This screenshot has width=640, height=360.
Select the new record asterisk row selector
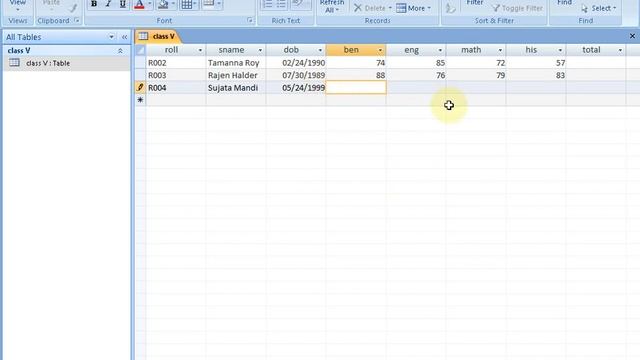(140, 100)
